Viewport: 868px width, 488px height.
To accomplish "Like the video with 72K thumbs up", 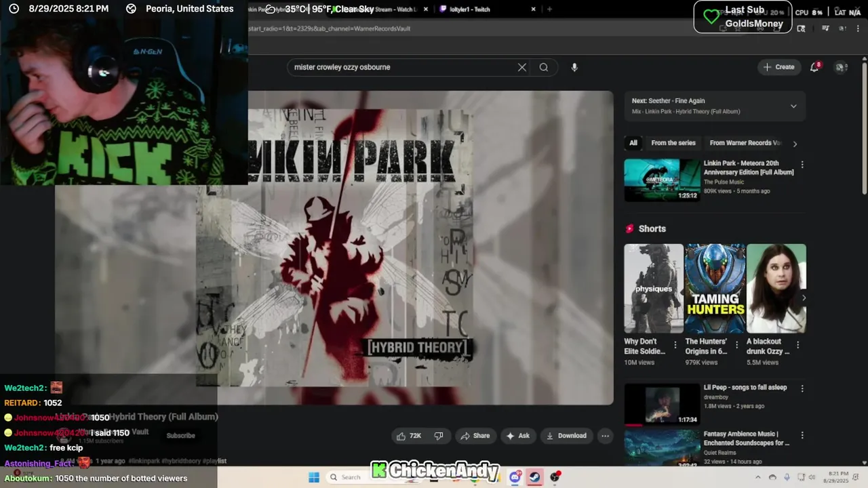I will [410, 436].
